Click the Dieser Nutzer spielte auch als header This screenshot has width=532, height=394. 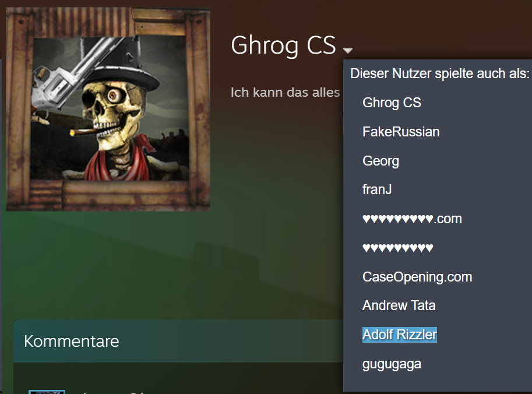tap(440, 73)
